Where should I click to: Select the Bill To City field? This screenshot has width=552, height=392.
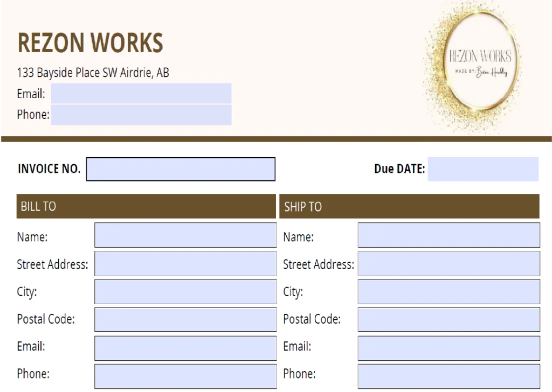pyautogui.click(x=185, y=291)
